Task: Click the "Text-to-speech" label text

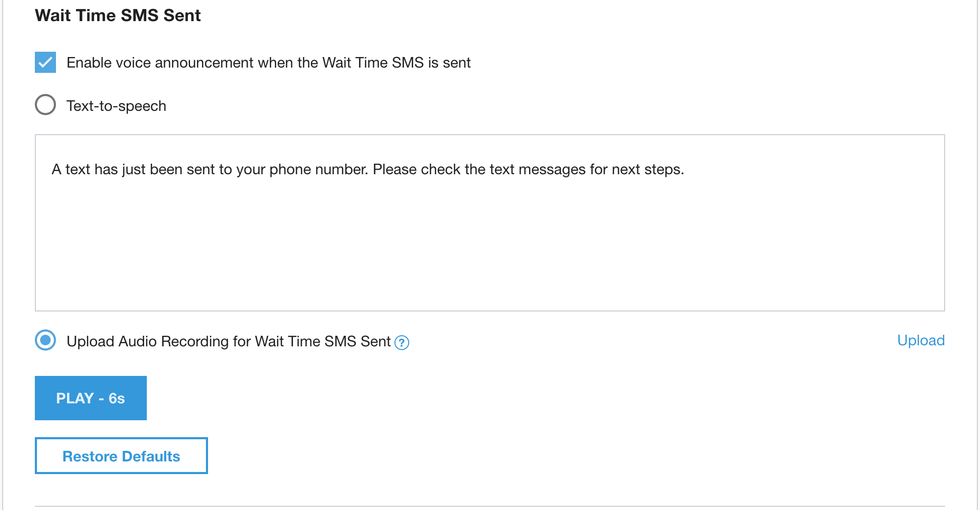Action: (116, 106)
